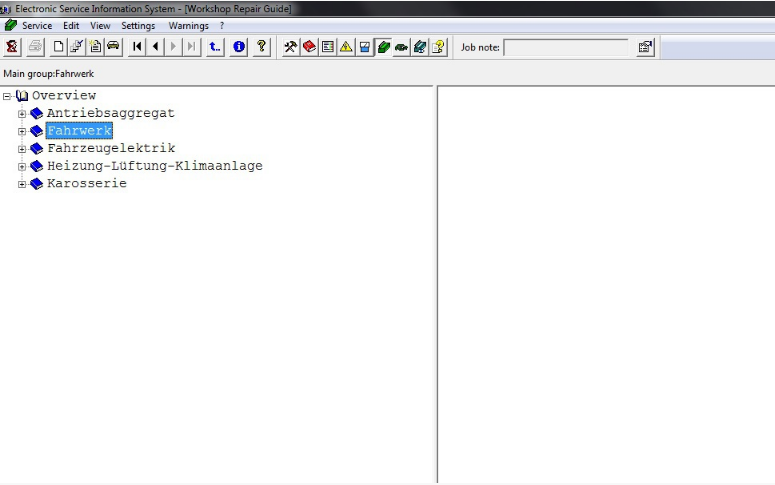Jump to first page with skip-back arrow

137,47
